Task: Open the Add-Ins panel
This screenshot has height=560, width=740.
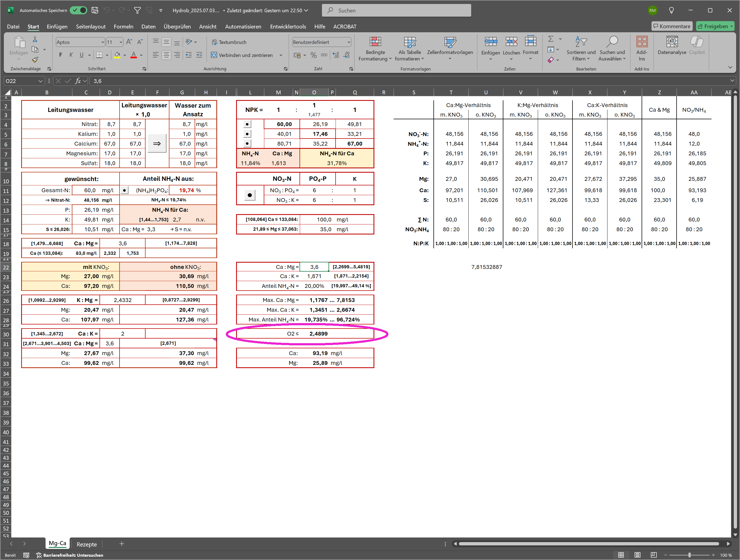Action: [642, 49]
